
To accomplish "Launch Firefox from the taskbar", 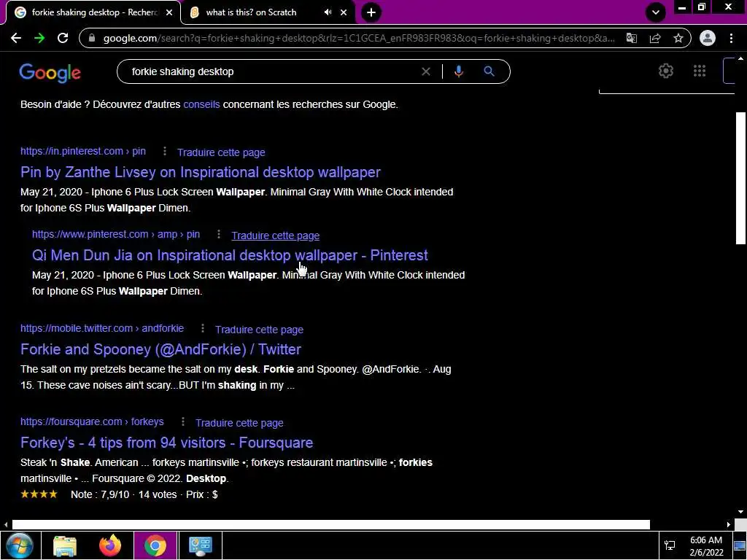I will pyautogui.click(x=110, y=545).
